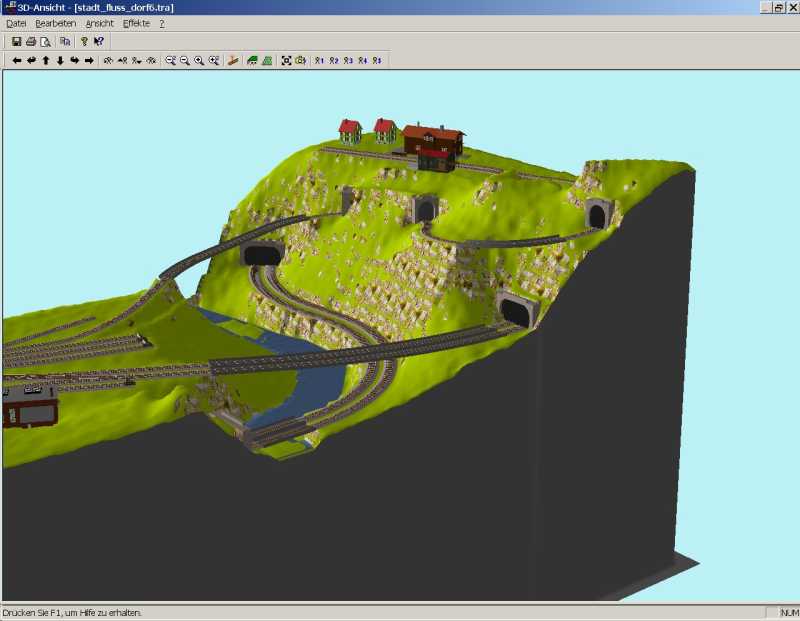Viewport: 800px width, 621px height.
Task: Click the Print icon
Action: pos(31,42)
